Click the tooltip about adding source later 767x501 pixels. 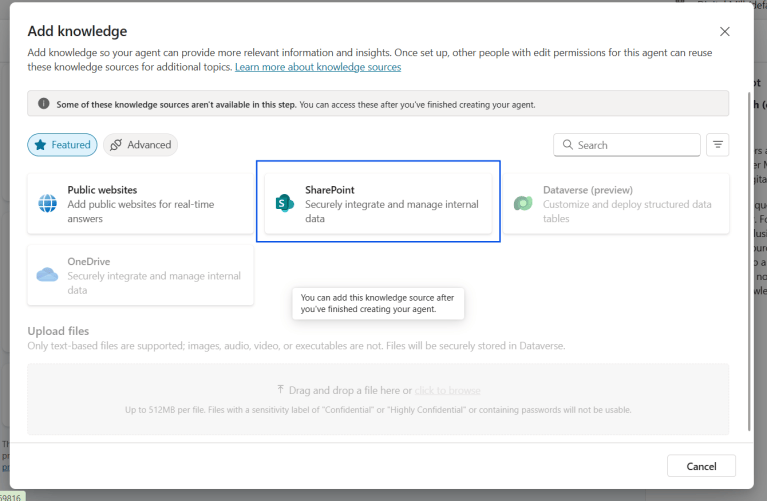tap(378, 303)
